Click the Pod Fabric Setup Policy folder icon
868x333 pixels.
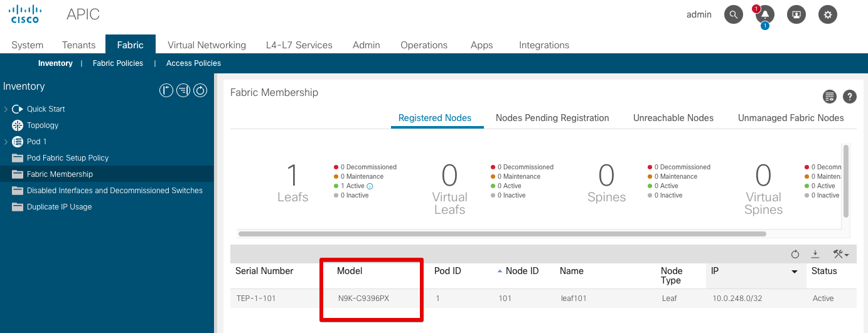[x=18, y=158]
